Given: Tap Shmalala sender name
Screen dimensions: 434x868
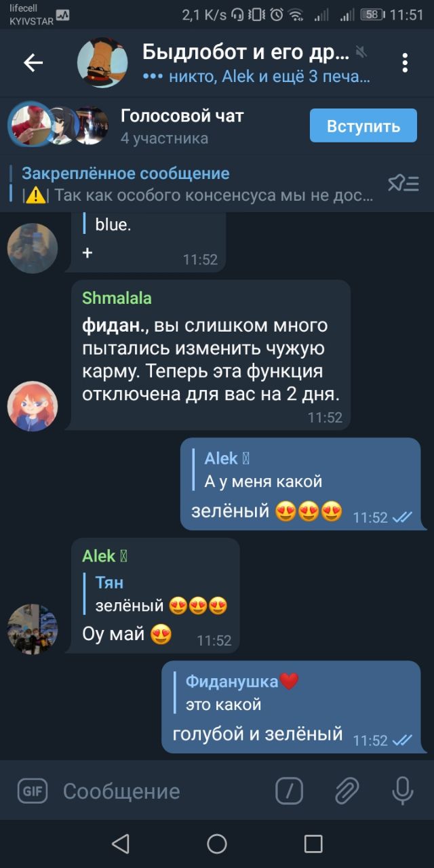Looking at the screenshot, I should point(117,298).
